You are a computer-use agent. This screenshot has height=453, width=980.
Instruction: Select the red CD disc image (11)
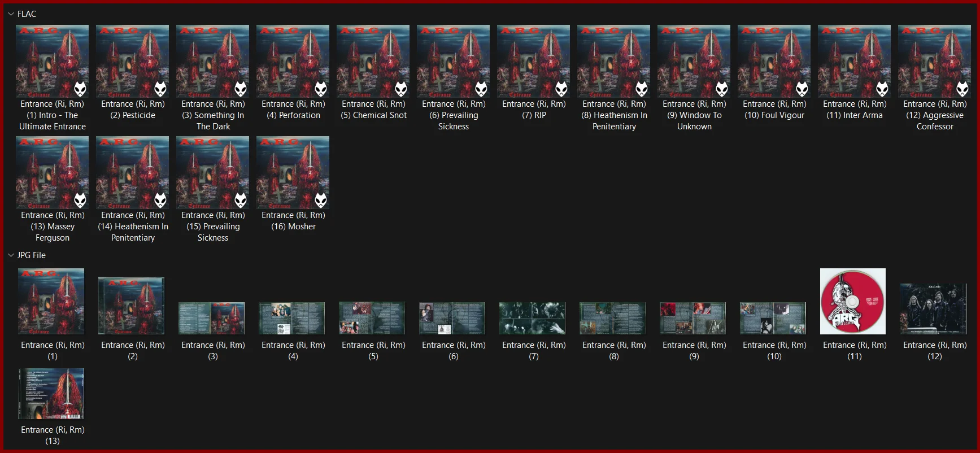[x=853, y=301]
